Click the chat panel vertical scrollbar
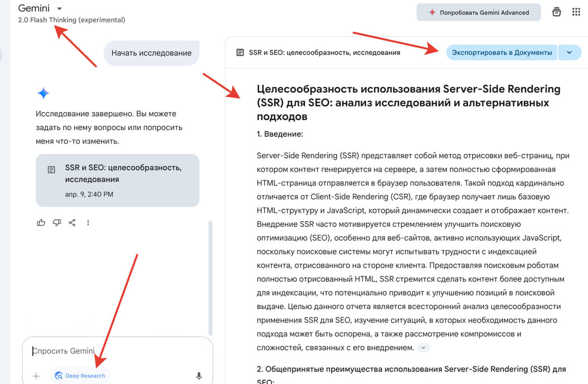This screenshot has height=384, width=588. (x=211, y=277)
